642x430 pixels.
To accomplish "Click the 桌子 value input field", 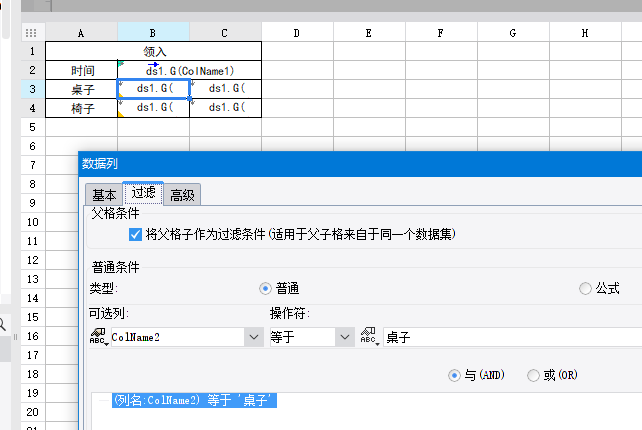I will click(512, 337).
